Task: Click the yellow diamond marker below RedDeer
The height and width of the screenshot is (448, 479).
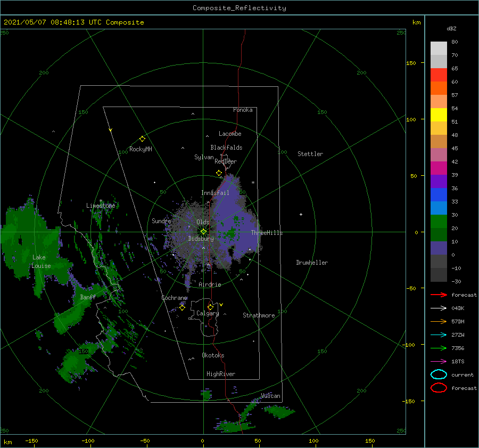Action: (219, 173)
